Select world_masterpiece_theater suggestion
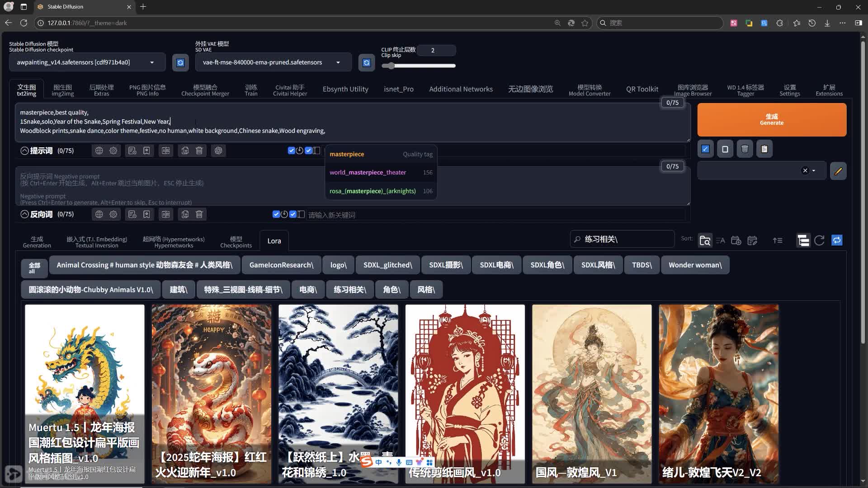868x488 pixels. (x=381, y=173)
